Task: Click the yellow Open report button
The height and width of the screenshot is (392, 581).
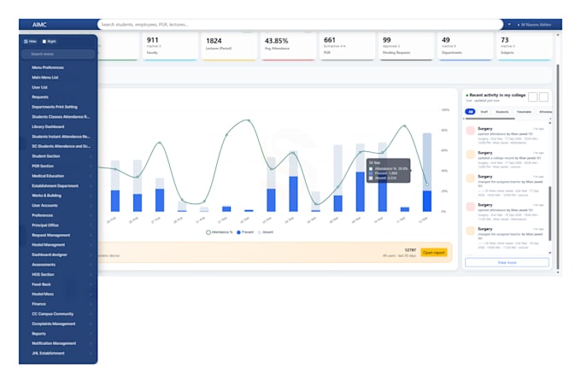Action: pyautogui.click(x=434, y=253)
